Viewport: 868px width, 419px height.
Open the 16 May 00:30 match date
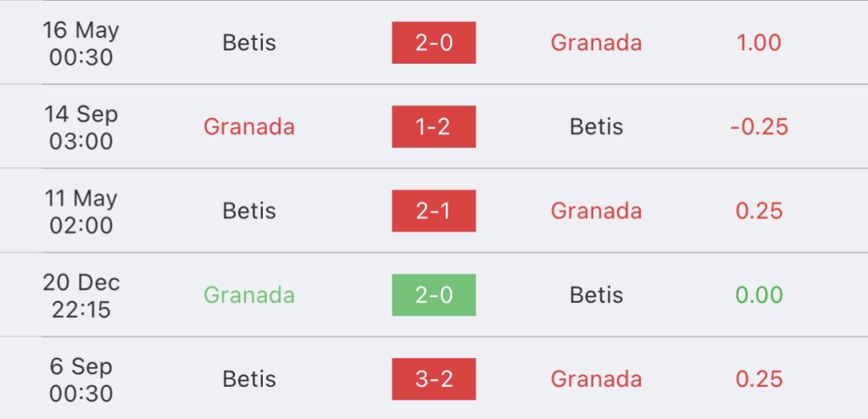click(81, 43)
